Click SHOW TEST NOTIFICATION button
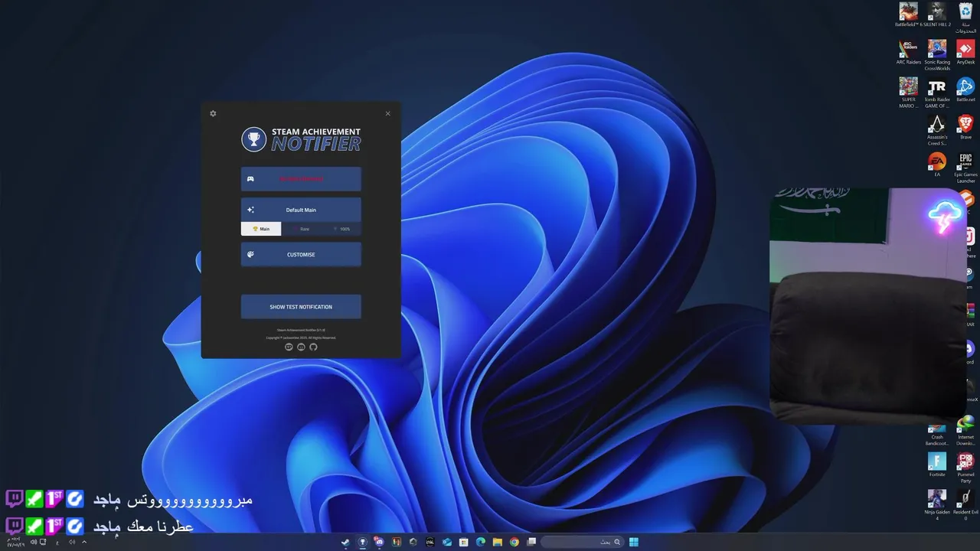This screenshot has height=551, width=980. pos(301,307)
